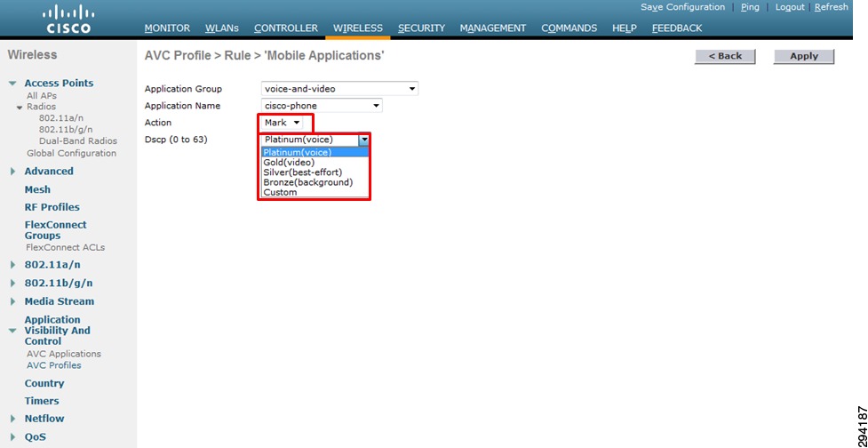This screenshot has height=448, width=868.
Task: Click the Ping link
Action: click(750, 7)
